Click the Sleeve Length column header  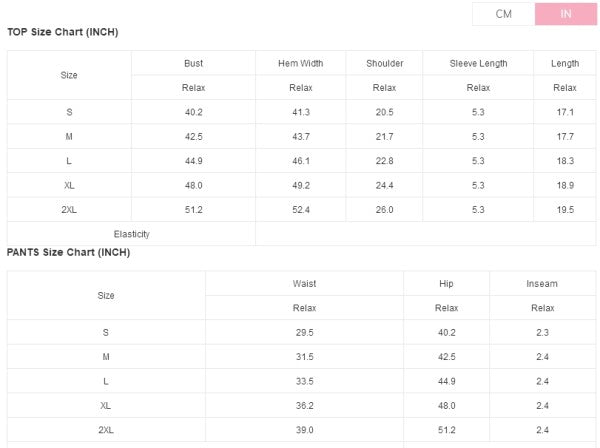[478, 63]
